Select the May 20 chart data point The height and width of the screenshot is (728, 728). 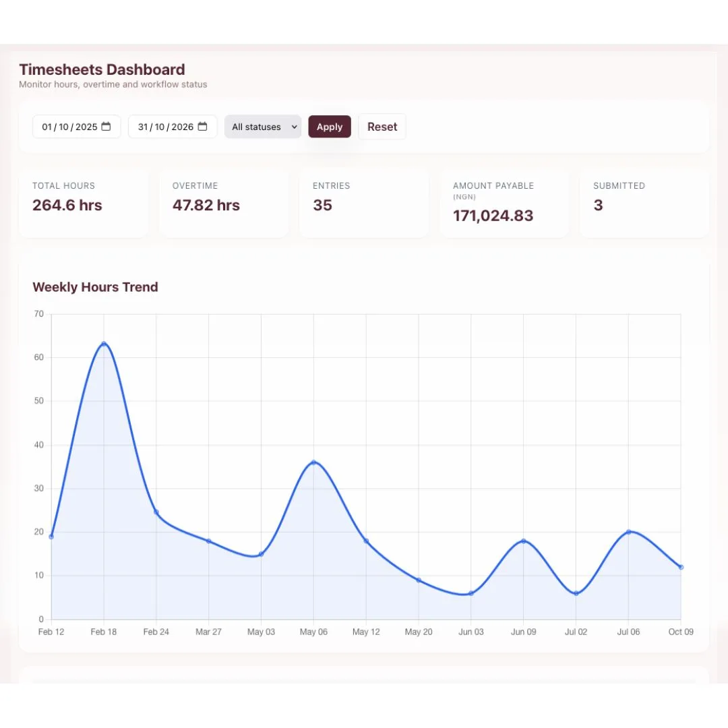coord(419,580)
